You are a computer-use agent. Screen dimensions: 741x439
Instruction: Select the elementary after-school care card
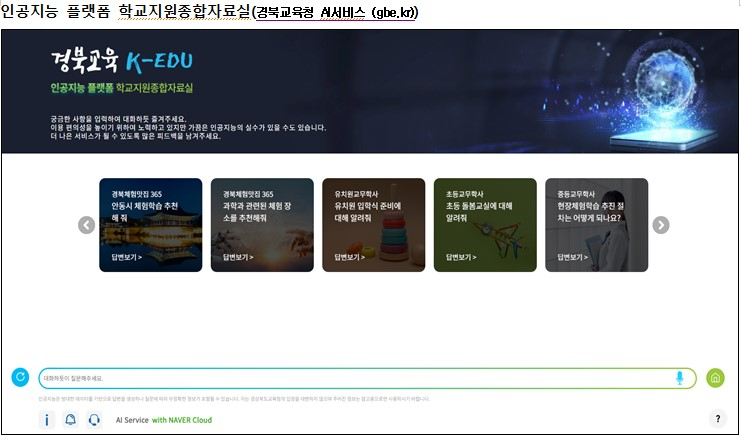tap(485, 224)
